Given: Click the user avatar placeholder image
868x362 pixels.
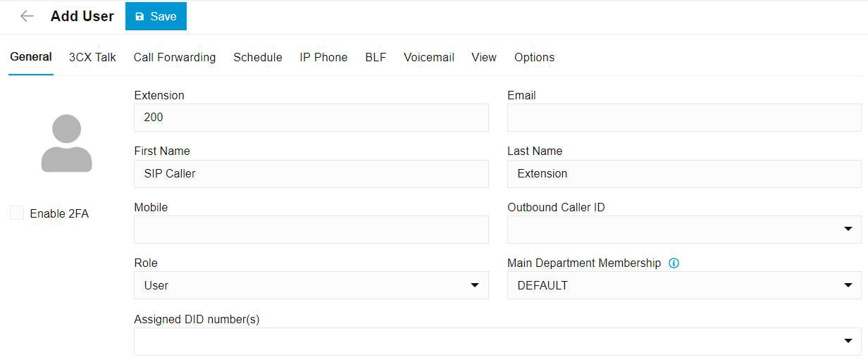Looking at the screenshot, I should coord(67,144).
